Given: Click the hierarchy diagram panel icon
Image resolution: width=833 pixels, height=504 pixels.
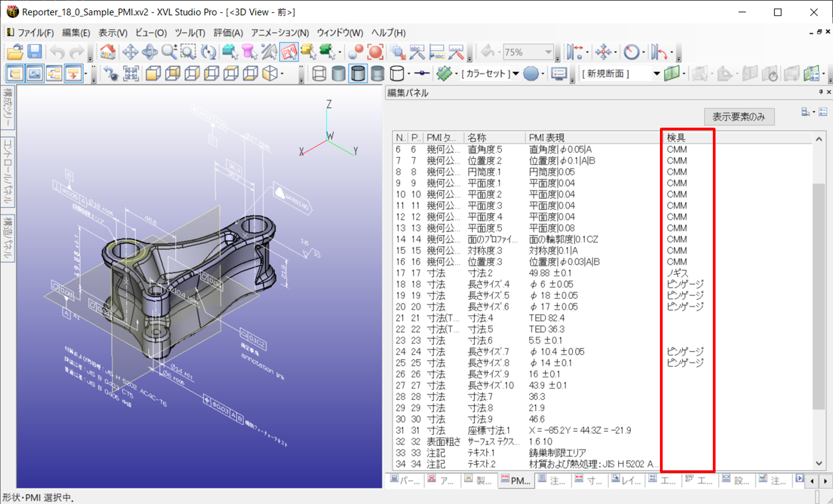Looking at the screenshot, I should 54,73.
